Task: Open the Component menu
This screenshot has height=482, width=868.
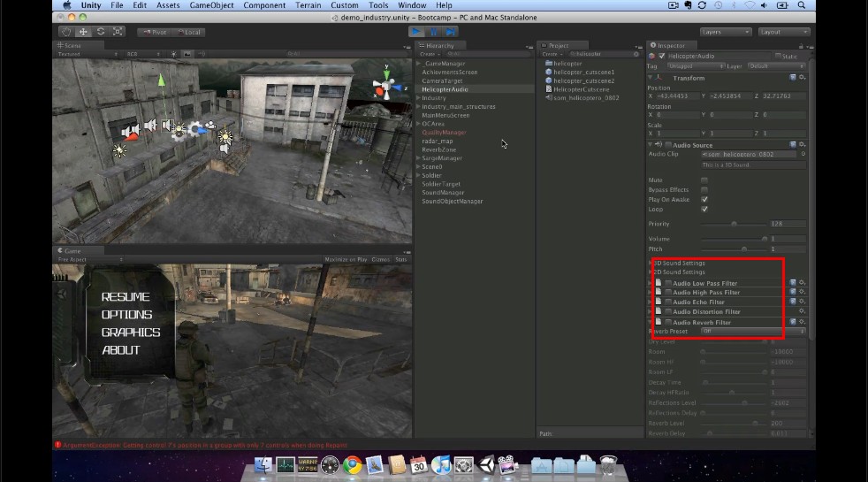Action: click(264, 5)
